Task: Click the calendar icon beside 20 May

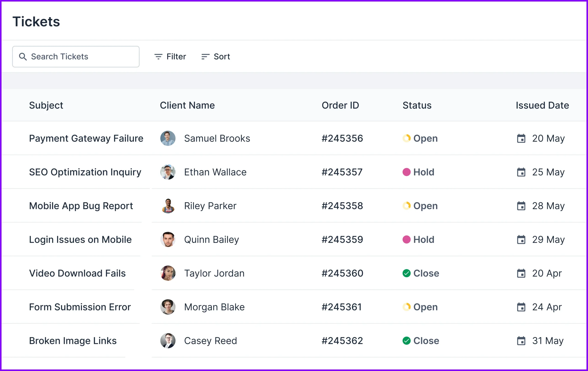Action: pyautogui.click(x=521, y=139)
